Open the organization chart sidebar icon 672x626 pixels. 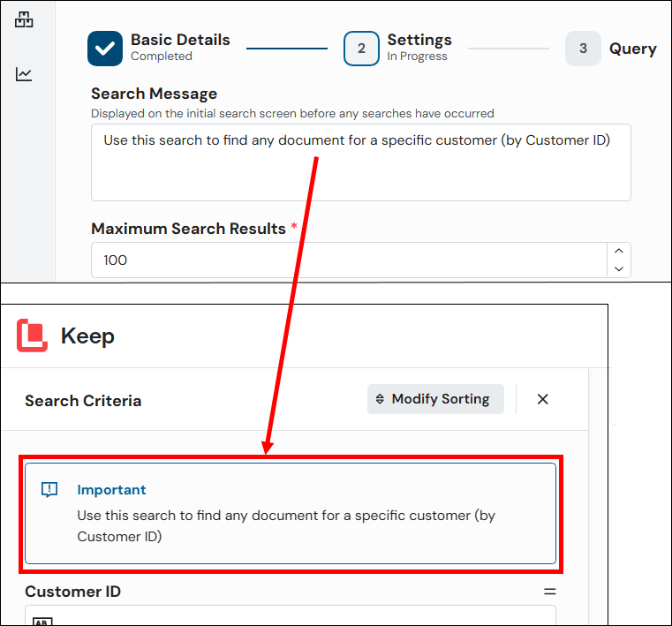point(24,19)
